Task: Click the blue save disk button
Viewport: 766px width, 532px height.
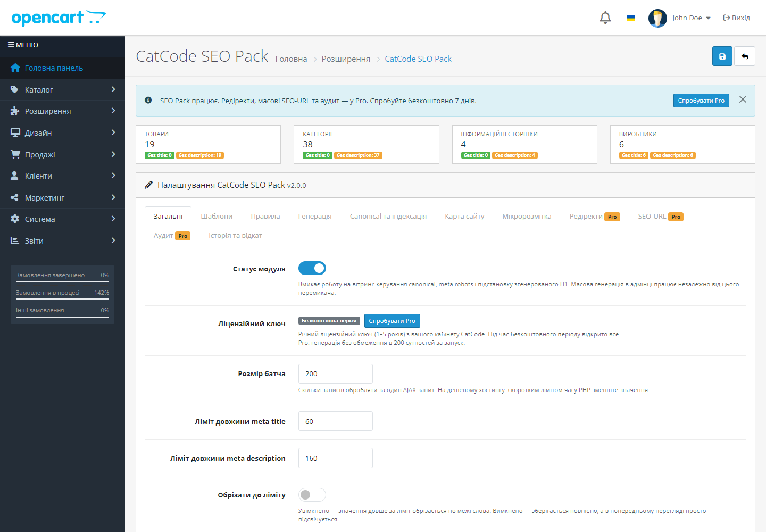Action: (x=722, y=56)
